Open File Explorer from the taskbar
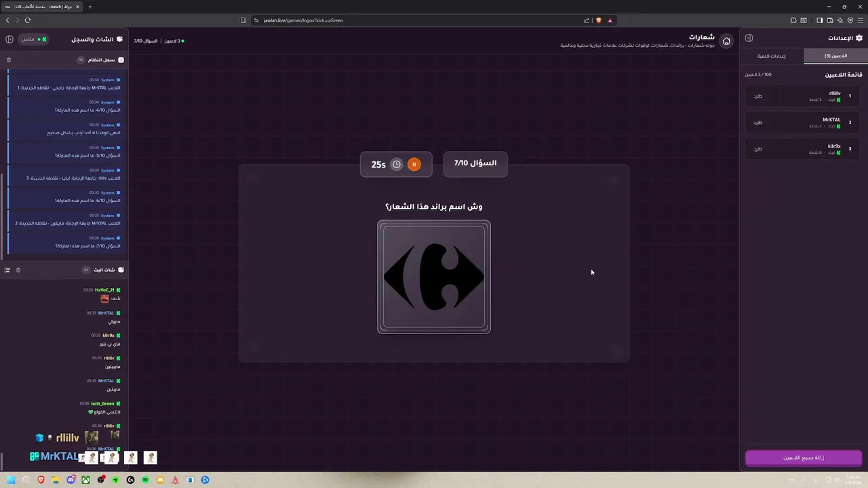Viewport: 868px width, 488px height. pos(56,480)
